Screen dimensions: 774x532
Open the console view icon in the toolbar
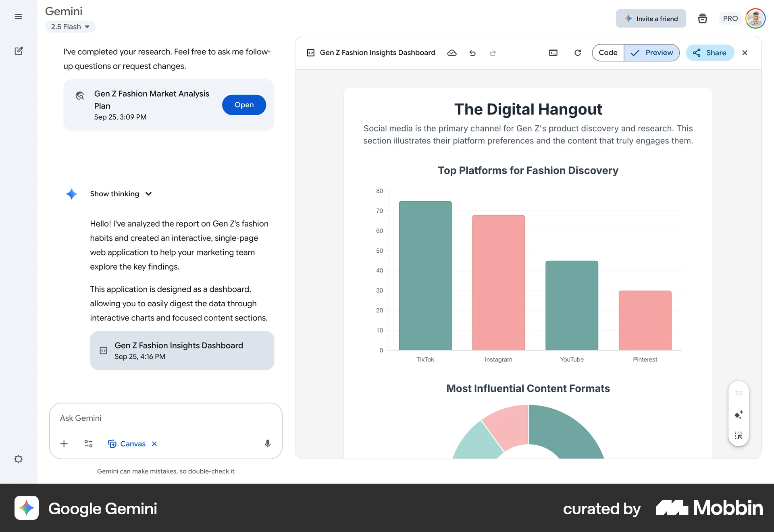553,53
